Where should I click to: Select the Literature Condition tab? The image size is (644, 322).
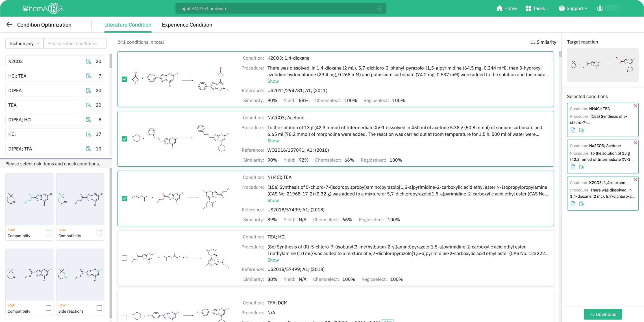(x=128, y=25)
